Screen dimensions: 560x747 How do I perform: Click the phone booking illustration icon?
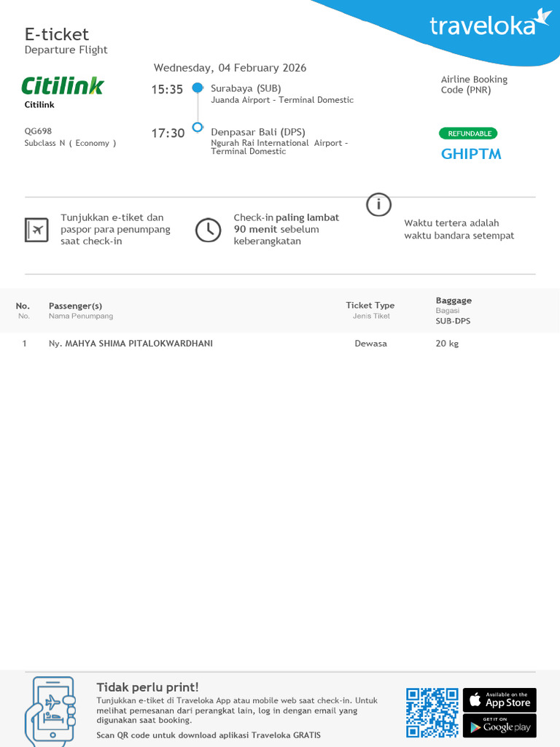tap(50, 710)
